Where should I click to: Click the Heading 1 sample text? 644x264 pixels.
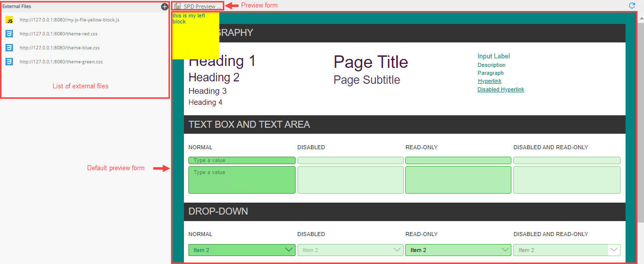[222, 61]
